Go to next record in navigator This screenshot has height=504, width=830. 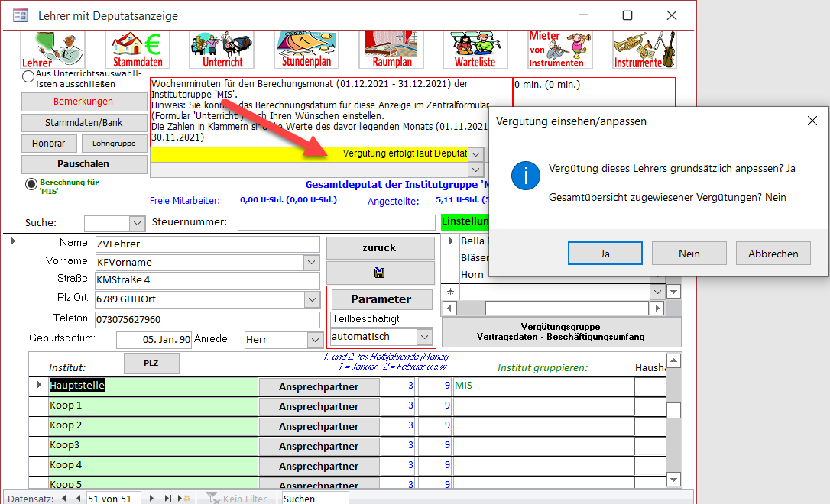151,498
